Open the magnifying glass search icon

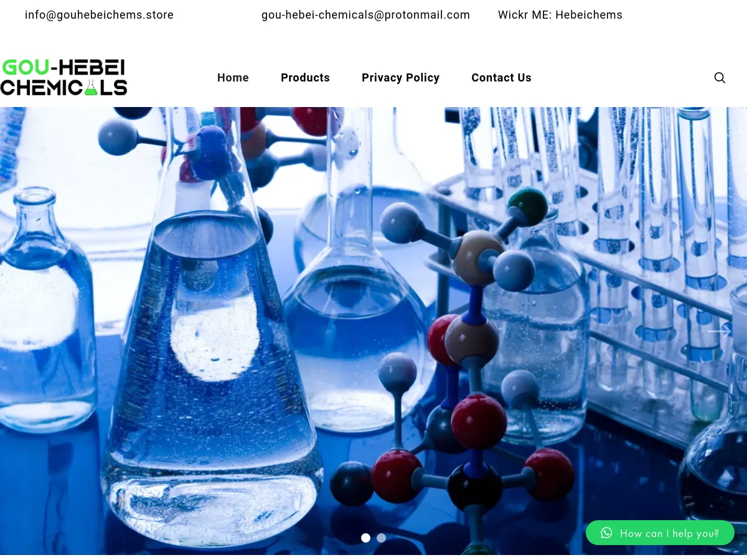pos(720,78)
